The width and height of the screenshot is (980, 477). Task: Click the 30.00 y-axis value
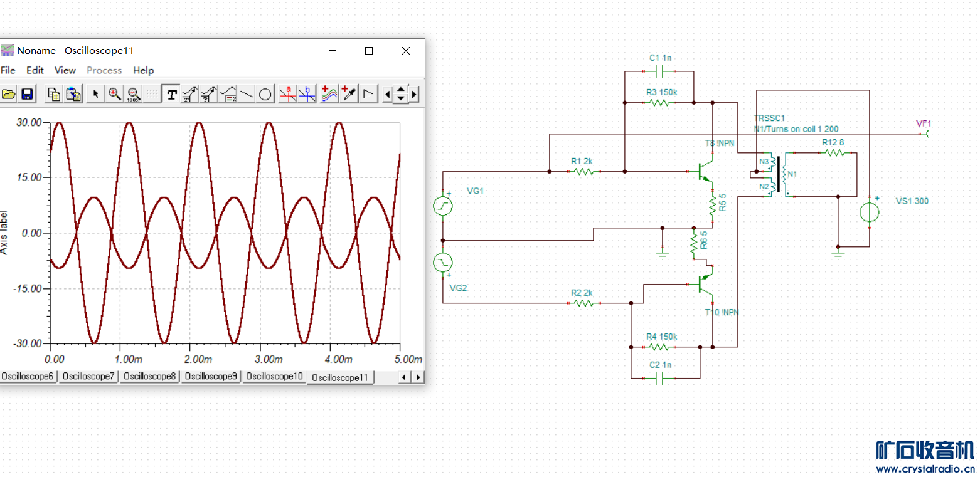[x=29, y=122]
